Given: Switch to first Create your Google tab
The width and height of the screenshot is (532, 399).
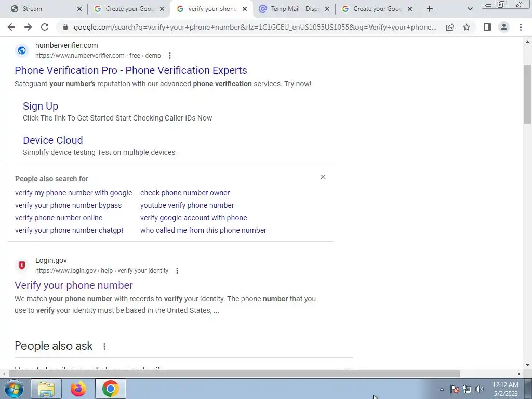Looking at the screenshot, I should [x=129, y=9].
